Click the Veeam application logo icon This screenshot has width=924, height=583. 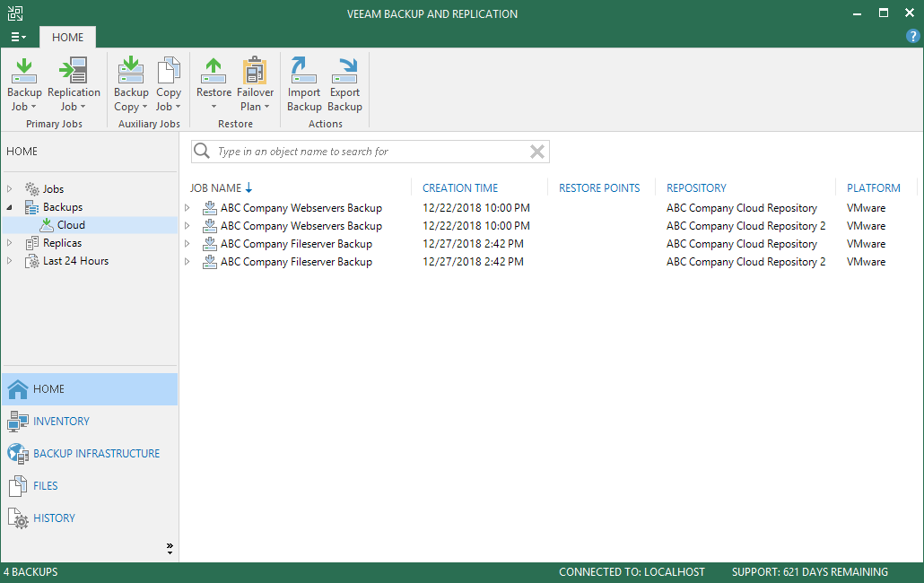14,13
